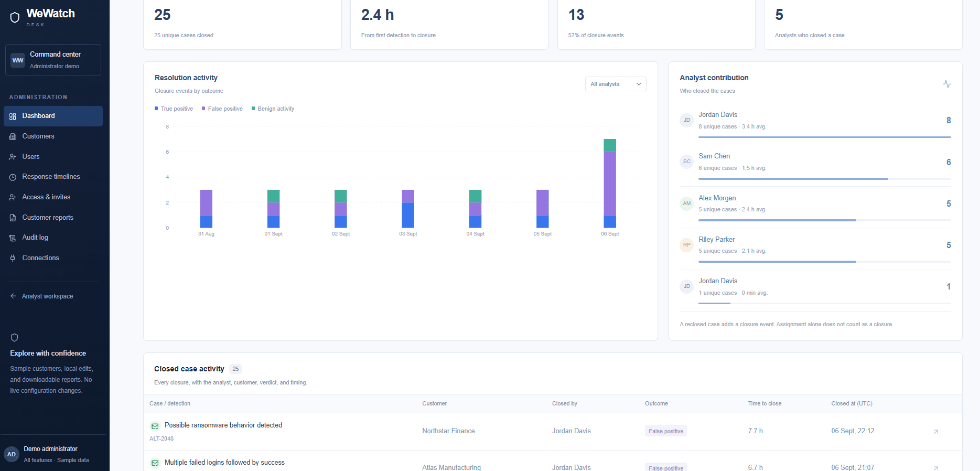980x471 pixels.
Task: Sort by Time to close column header
Action: pos(764,403)
